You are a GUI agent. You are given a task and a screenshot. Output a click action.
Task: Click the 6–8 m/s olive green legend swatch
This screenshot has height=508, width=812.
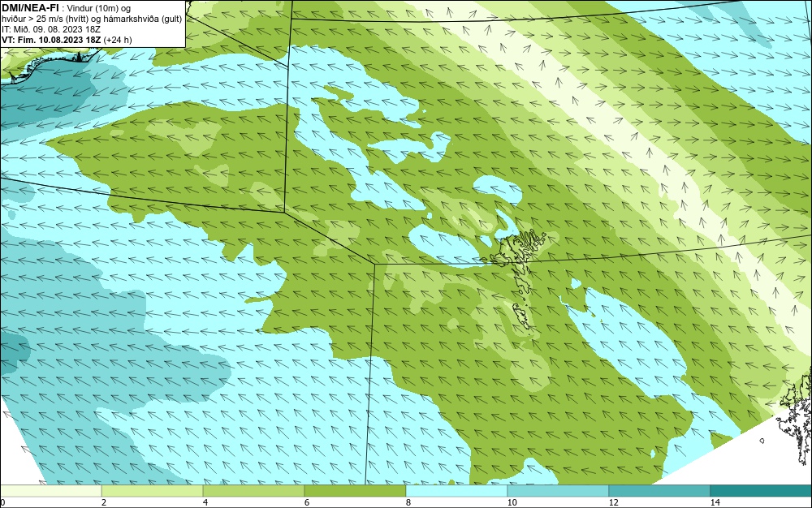[x=356, y=491]
